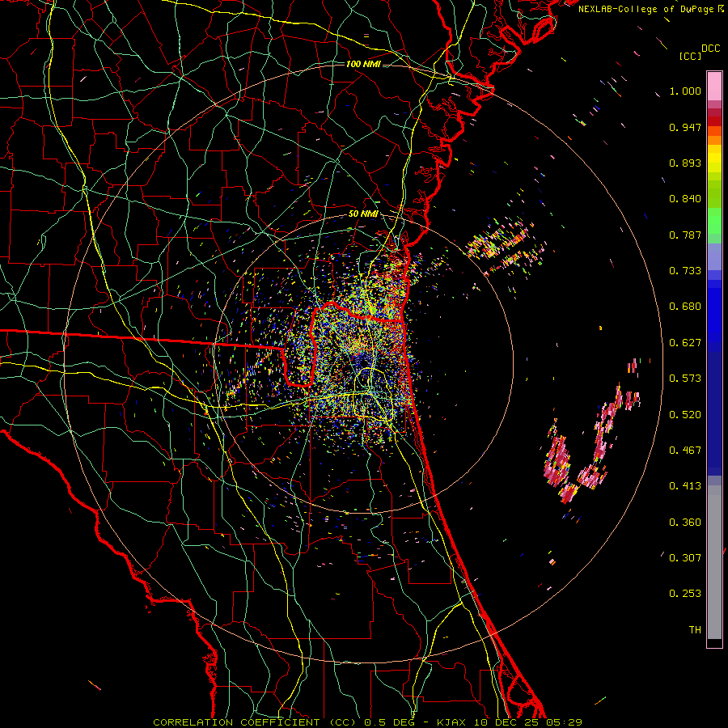Viewport: 728px width, 728px height.
Task: Click the 05:29 timestamp in caption
Action: (564, 722)
